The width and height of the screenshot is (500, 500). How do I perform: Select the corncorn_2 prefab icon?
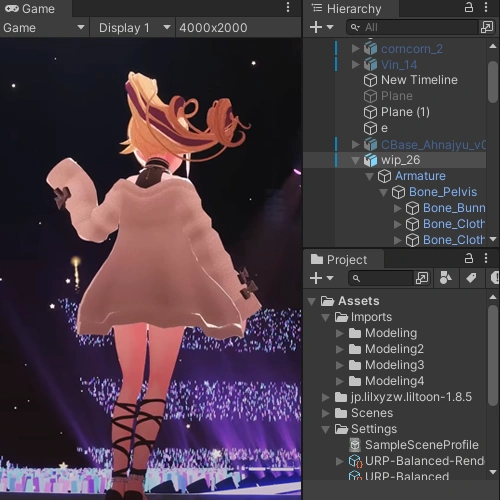click(370, 49)
